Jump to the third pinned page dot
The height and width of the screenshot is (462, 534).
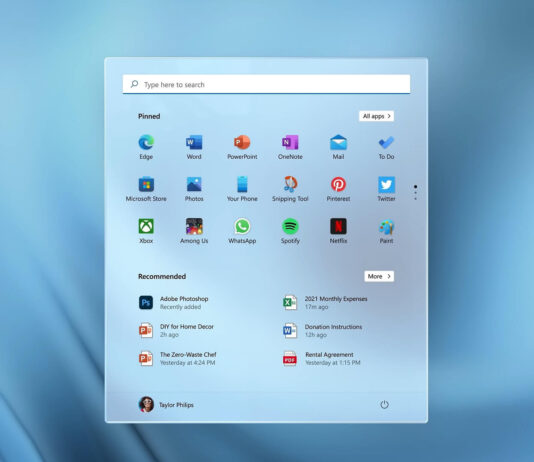415,198
